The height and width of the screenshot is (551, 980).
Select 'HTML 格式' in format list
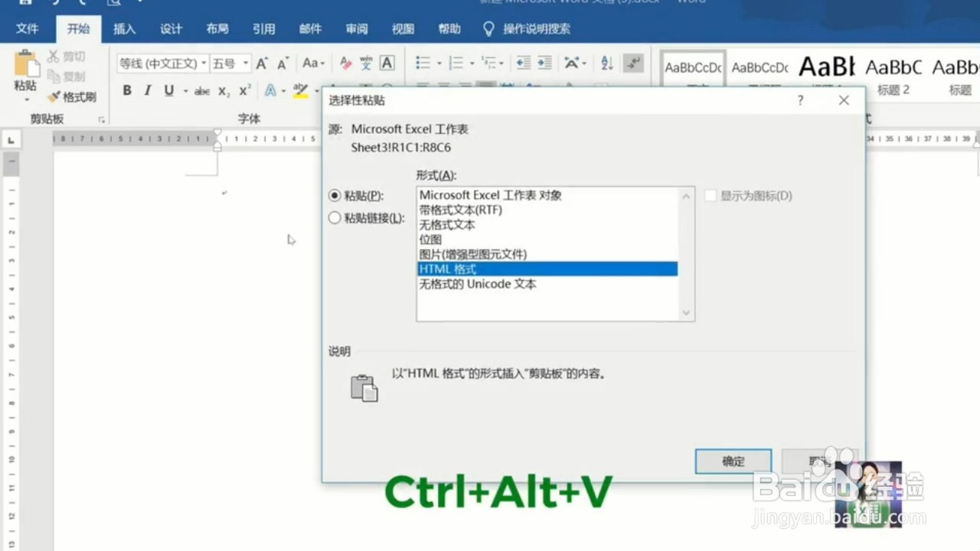(x=547, y=269)
